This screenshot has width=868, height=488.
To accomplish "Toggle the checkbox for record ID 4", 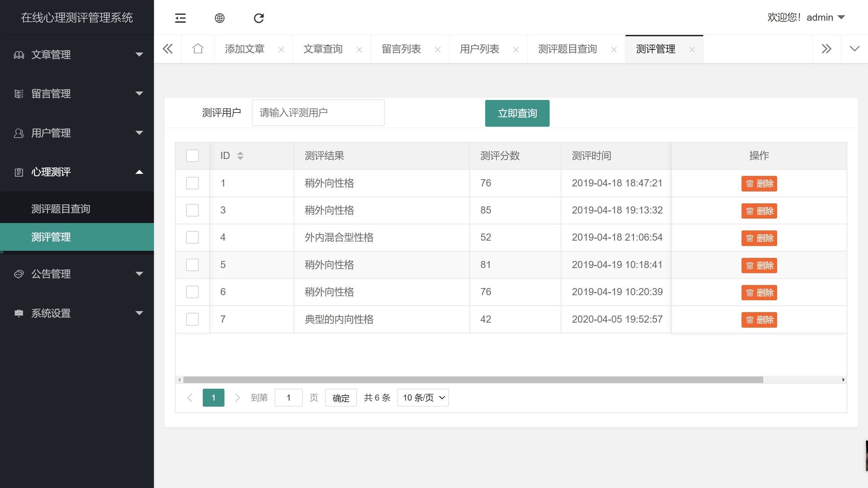I will (x=193, y=237).
